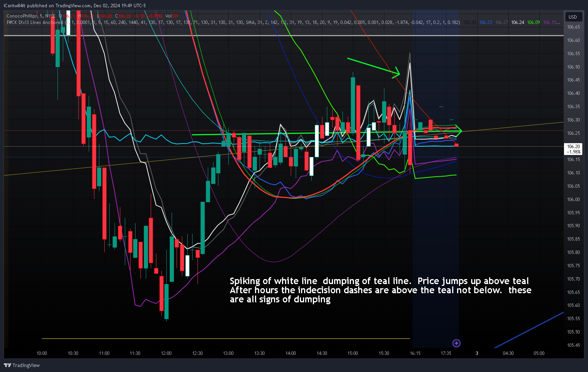
Task: Click the TradingView logo at the bottom
Action: 22,365
